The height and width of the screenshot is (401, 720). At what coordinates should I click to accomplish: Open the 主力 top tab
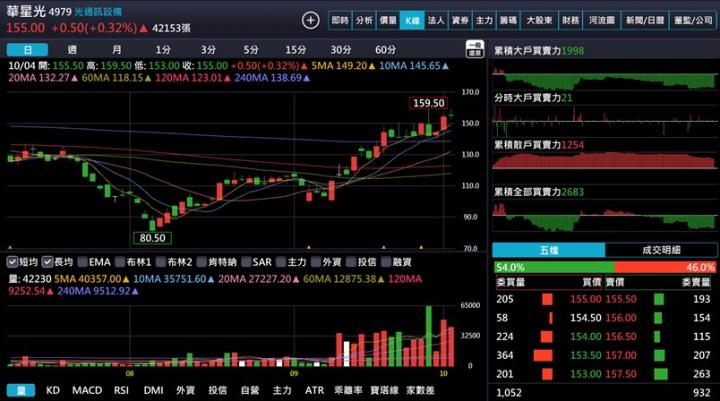pyautogui.click(x=484, y=20)
